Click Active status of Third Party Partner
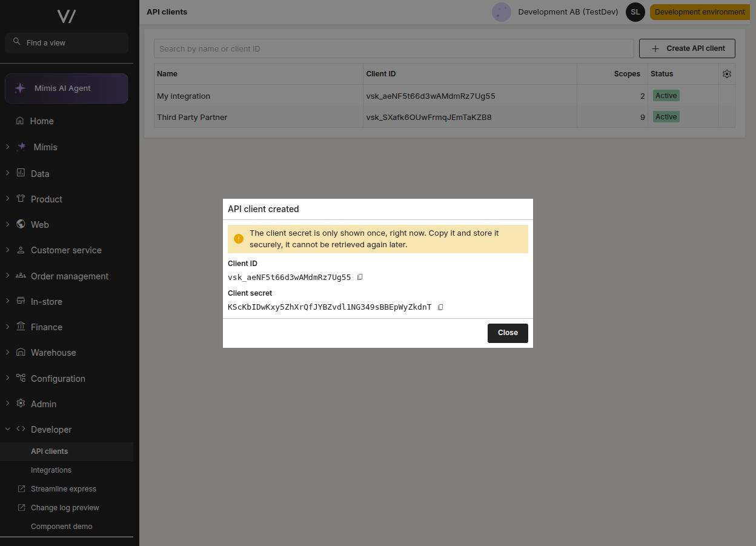756x546 pixels. [666, 117]
